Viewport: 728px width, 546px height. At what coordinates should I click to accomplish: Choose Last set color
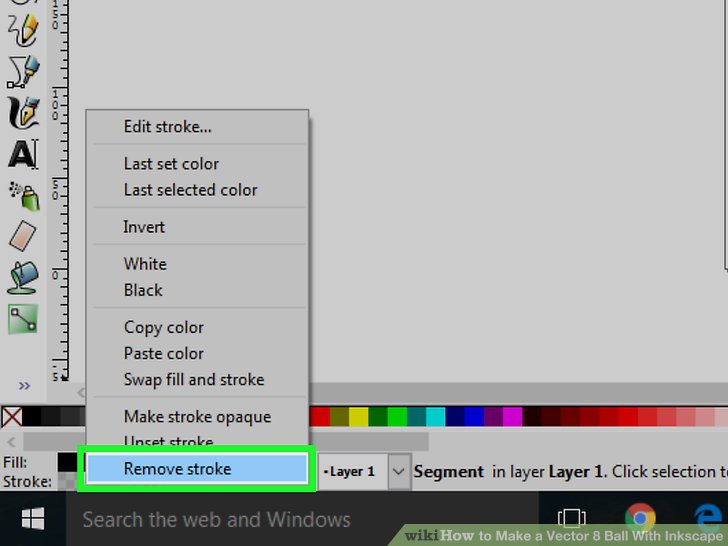198,164
